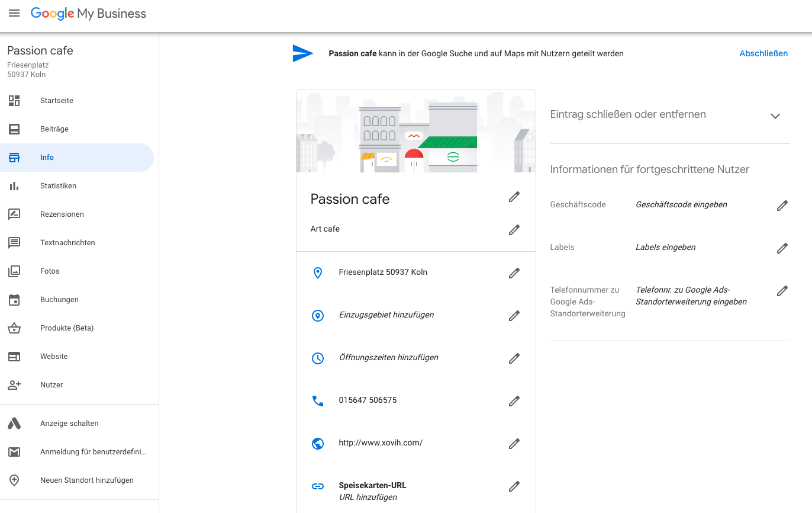This screenshot has height=513, width=812.
Task: Open Produkte (Beta) sidebar item
Action: tap(77, 328)
